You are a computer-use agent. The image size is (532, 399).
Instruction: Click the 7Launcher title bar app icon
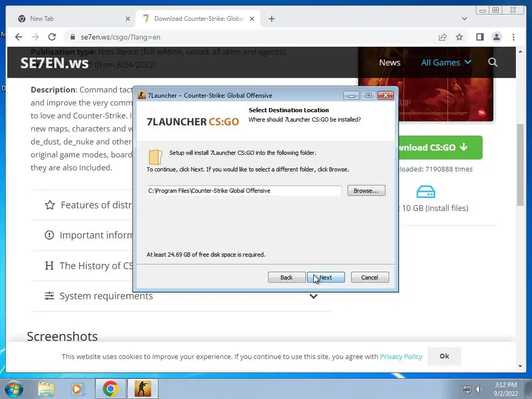[141, 96]
